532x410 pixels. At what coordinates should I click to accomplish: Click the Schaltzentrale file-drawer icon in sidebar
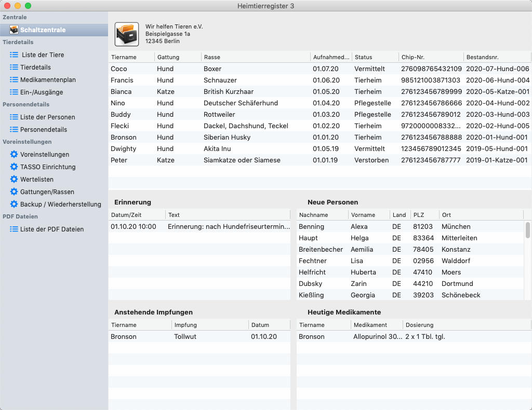coord(14,30)
